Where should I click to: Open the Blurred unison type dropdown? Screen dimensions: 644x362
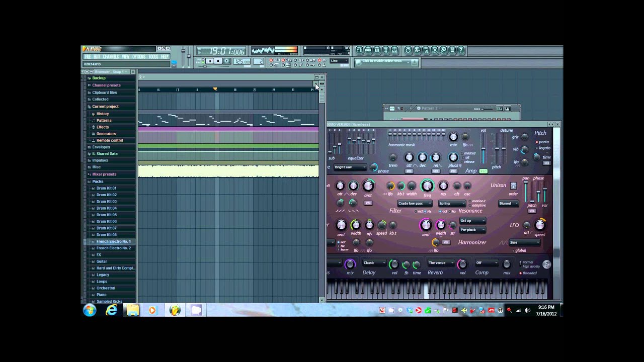point(508,204)
